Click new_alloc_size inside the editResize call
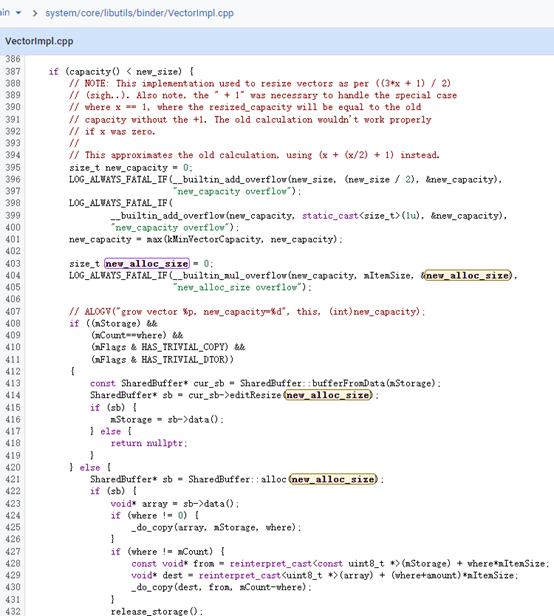Viewport: 554px width, 616px height. coord(328,395)
